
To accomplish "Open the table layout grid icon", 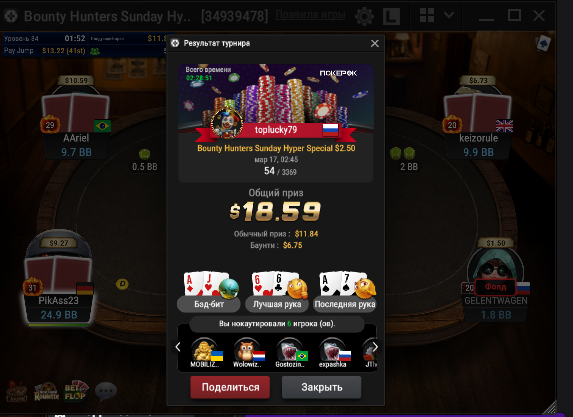I will point(427,15).
